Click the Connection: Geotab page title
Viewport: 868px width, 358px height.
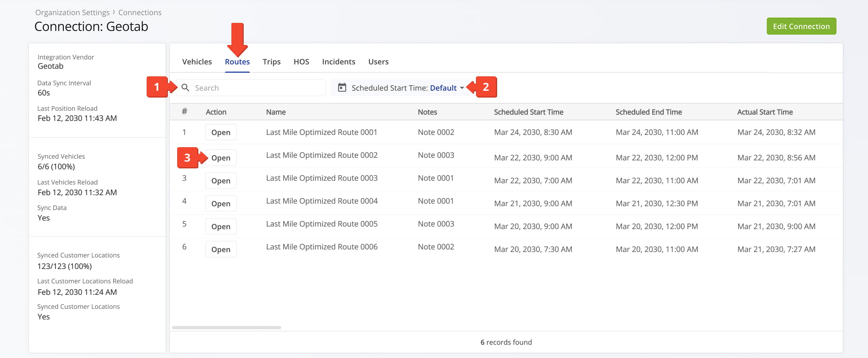click(x=91, y=27)
